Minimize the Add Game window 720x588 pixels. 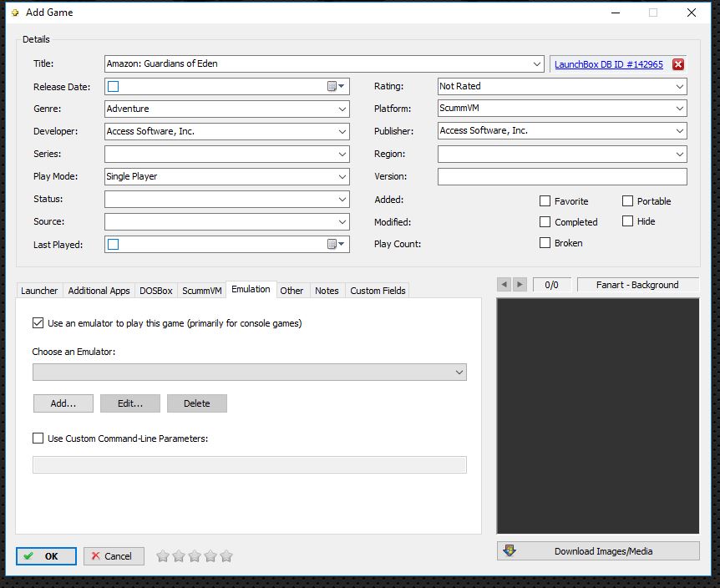pos(616,13)
